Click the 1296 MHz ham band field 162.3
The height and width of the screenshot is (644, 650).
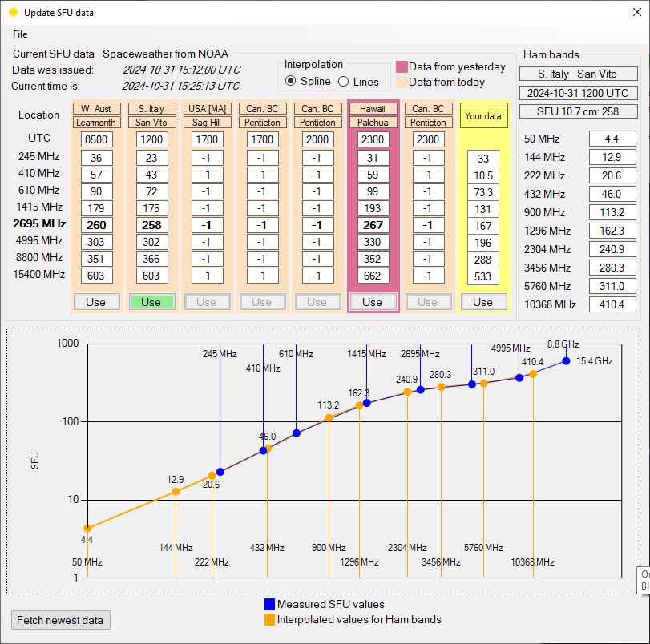click(x=612, y=231)
